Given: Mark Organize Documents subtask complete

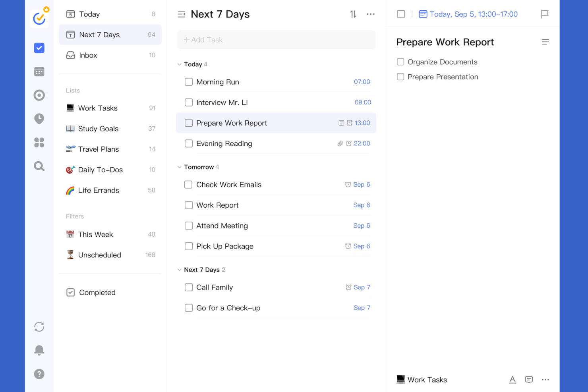Looking at the screenshot, I should tap(400, 62).
